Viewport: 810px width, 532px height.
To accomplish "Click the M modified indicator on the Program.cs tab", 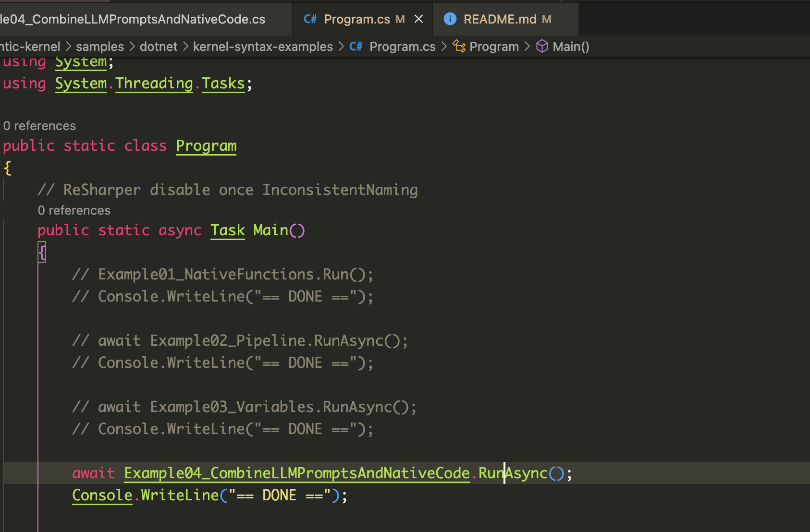I will pyautogui.click(x=399, y=19).
